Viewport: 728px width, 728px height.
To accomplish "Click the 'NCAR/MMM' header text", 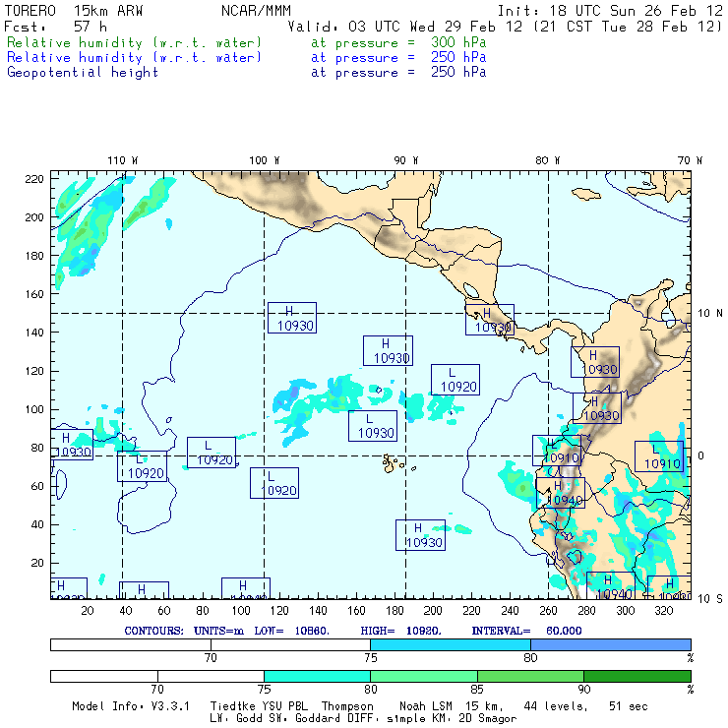I will point(256,11).
